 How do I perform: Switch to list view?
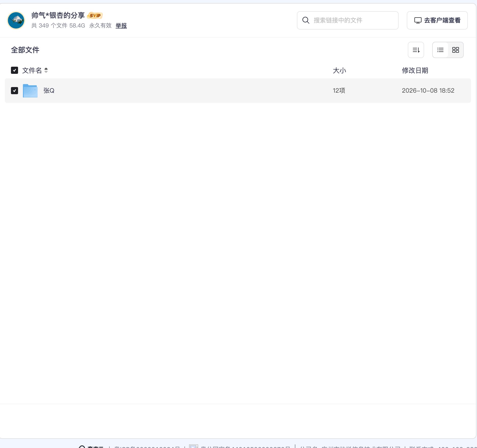click(x=440, y=50)
